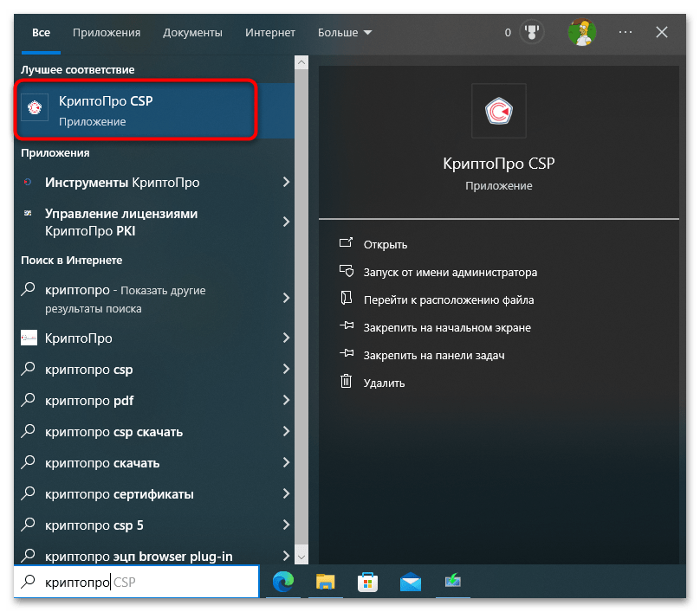Focus the taskbar search input field
The image size is (700, 612).
[x=136, y=582]
